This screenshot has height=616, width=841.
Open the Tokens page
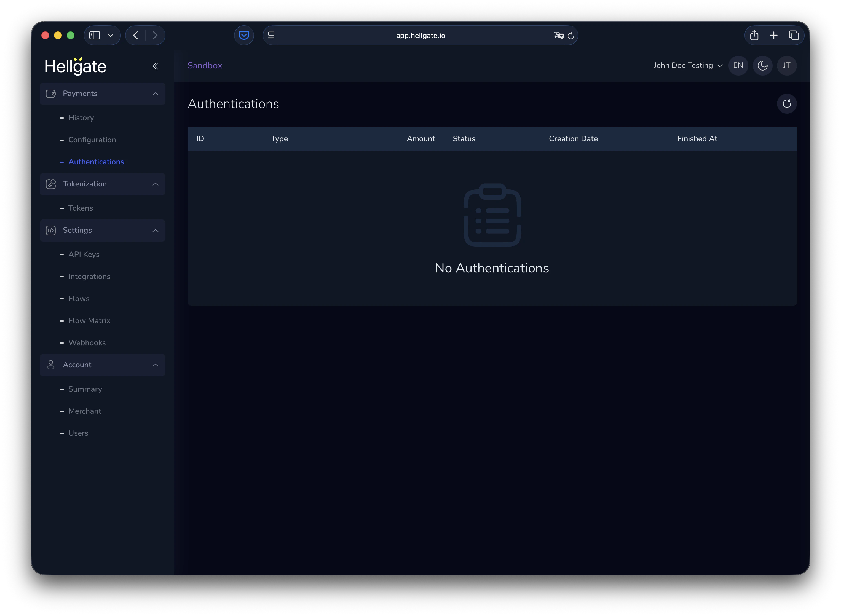pyautogui.click(x=81, y=208)
